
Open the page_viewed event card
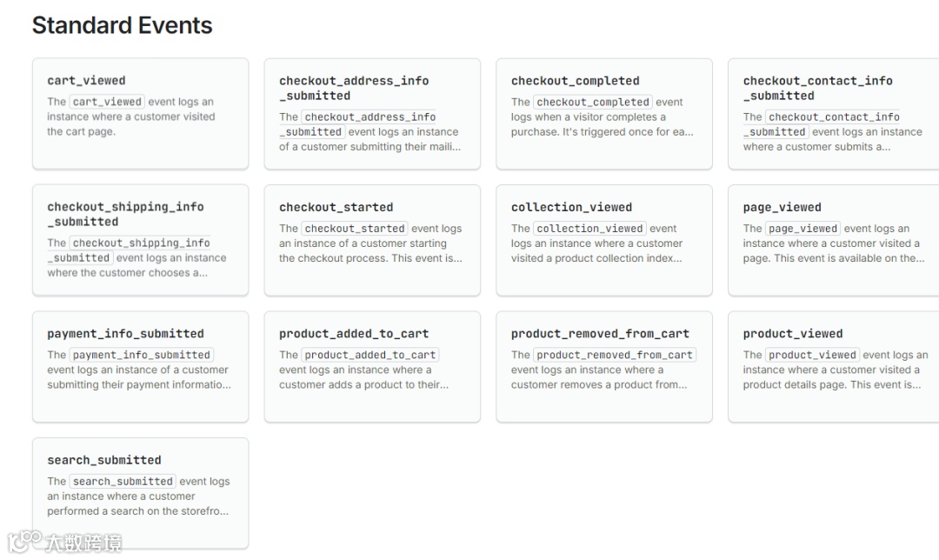(832, 239)
